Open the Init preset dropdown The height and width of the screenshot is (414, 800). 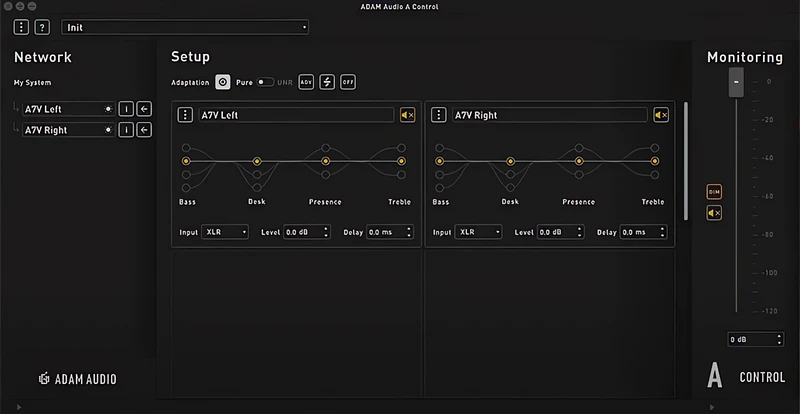[x=185, y=28]
